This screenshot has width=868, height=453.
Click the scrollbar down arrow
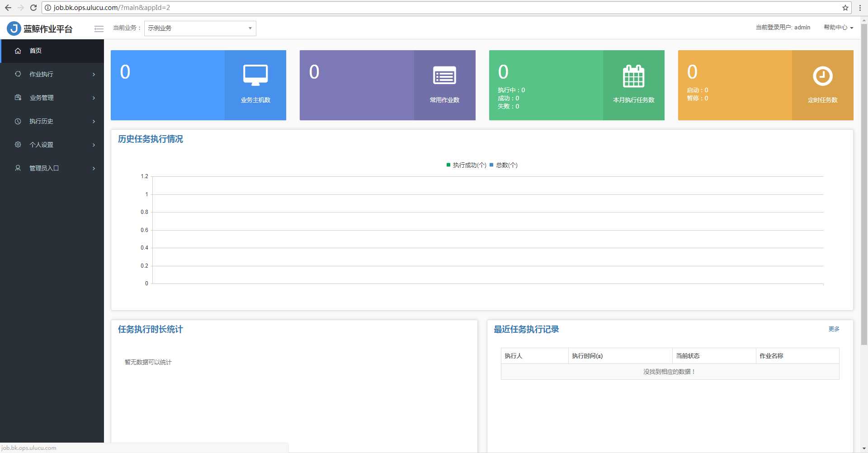(x=864, y=449)
